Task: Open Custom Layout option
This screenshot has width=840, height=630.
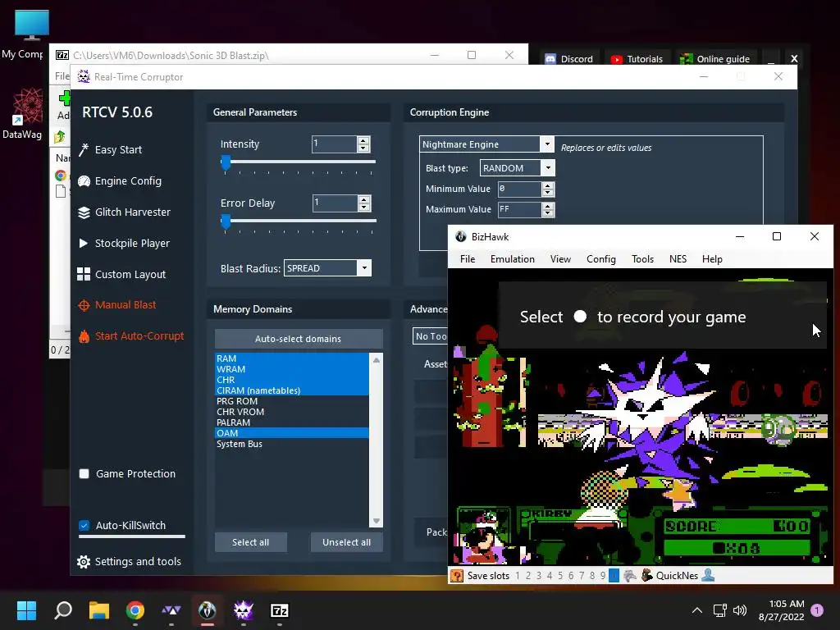Action: pyautogui.click(x=121, y=274)
